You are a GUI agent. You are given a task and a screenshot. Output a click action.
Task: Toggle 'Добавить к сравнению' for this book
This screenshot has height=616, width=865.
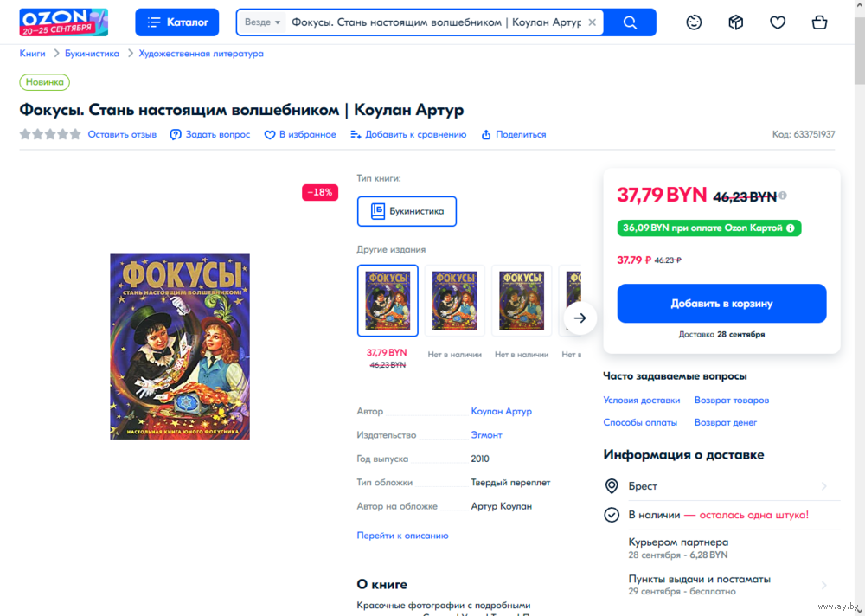click(x=408, y=135)
